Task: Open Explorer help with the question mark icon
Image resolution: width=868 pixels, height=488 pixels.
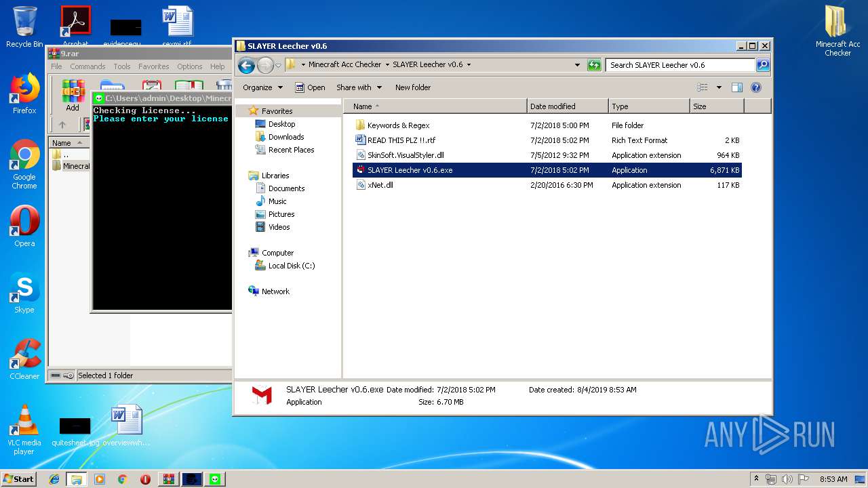Action: tap(756, 87)
